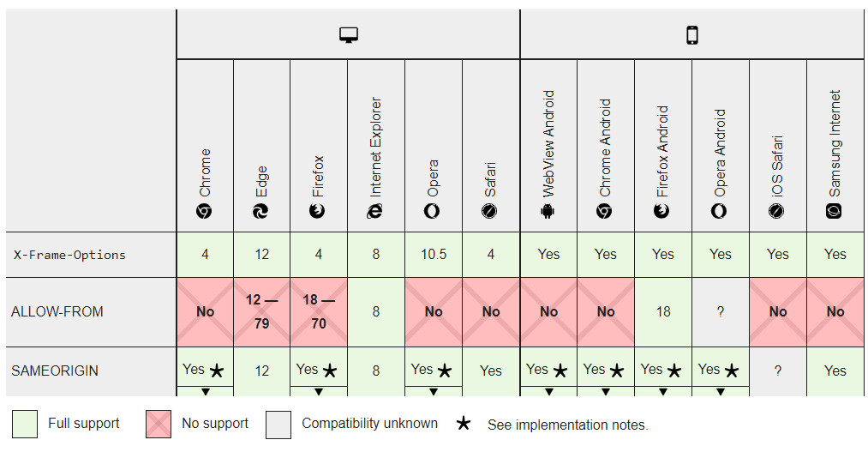Image resolution: width=868 pixels, height=452 pixels.
Task: Click the WebView Android robot icon
Action: click(548, 211)
